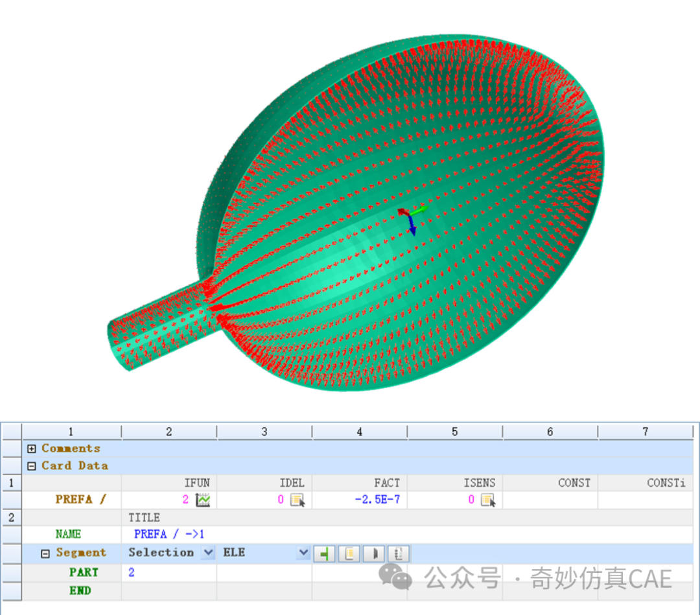Open the Selection dropdown
Screen dimensions: 700x615
(x=208, y=553)
